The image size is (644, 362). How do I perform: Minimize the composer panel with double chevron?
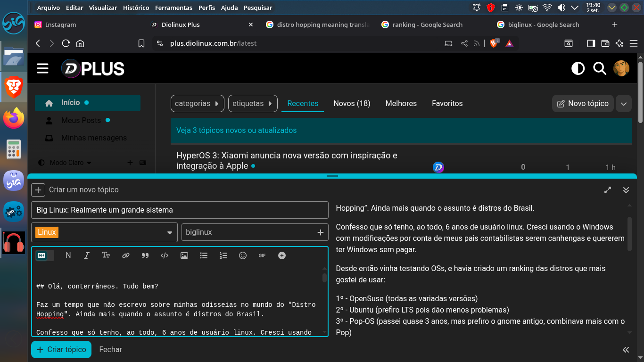pos(626,190)
